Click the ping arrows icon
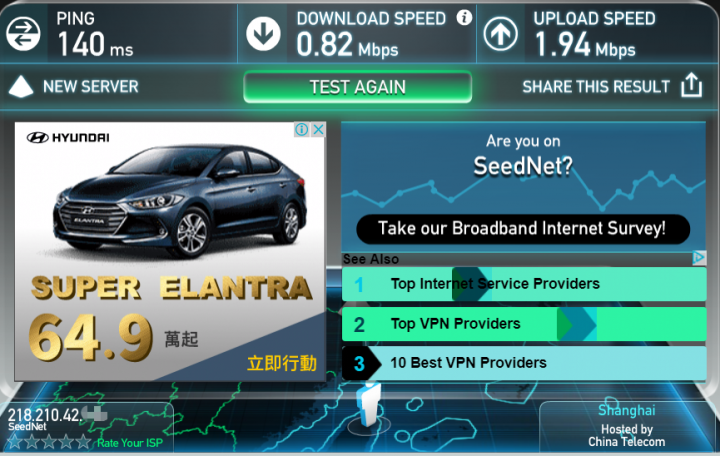The image size is (720, 456). [x=23, y=34]
